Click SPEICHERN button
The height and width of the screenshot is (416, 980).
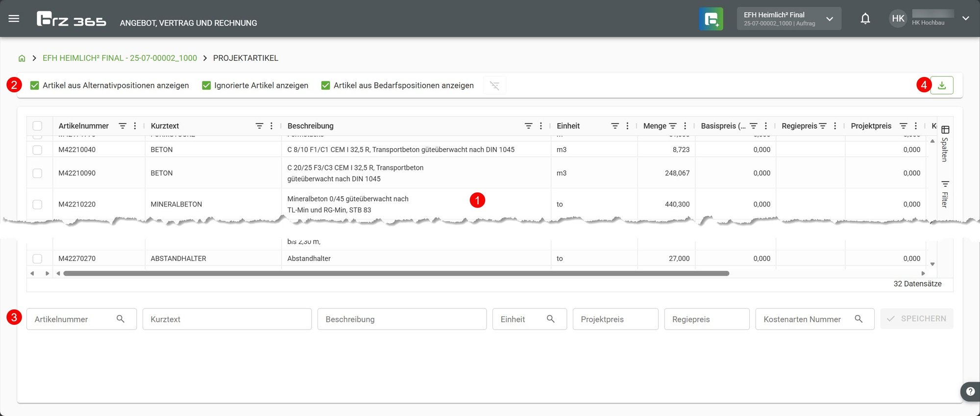(x=917, y=318)
